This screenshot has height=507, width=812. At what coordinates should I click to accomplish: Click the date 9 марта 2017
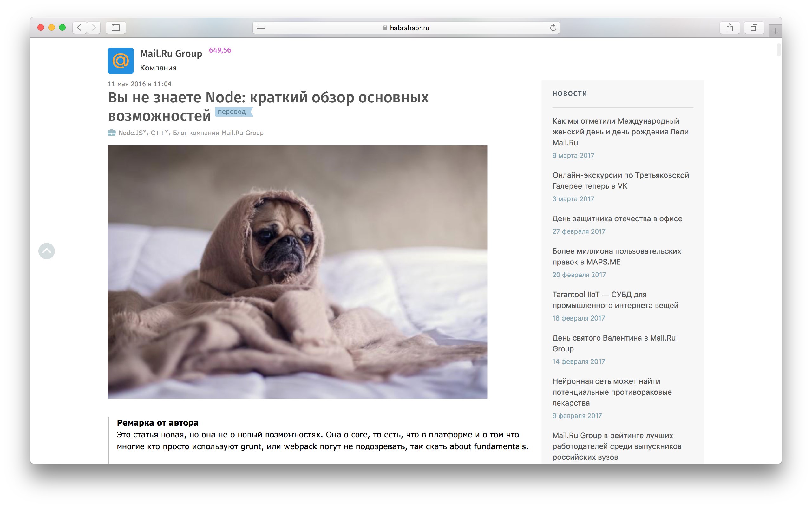tap(573, 156)
